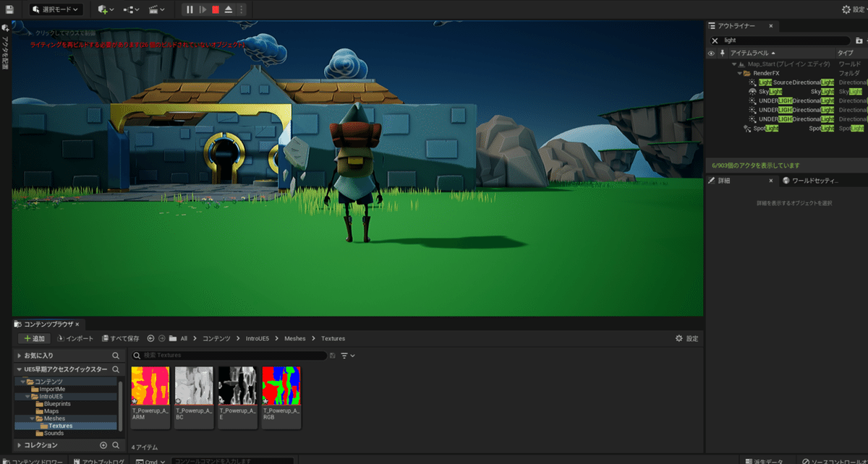Click the eject from player controller button
Screen dimensions: 868x464
pyautogui.click(x=229, y=9)
